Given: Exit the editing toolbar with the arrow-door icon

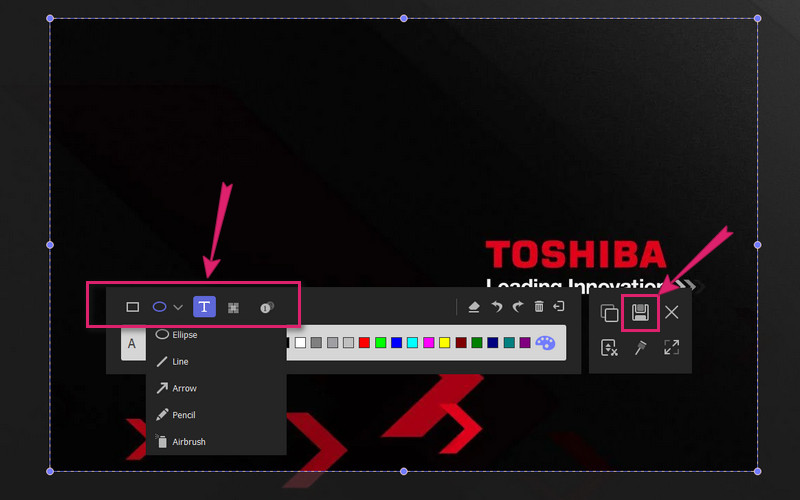Looking at the screenshot, I should [x=559, y=306].
